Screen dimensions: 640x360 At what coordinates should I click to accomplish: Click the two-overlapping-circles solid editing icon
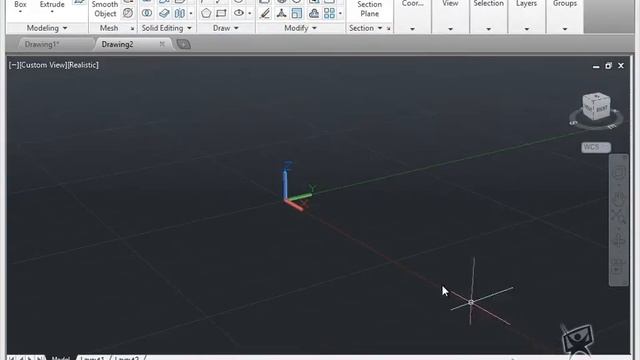click(147, 13)
